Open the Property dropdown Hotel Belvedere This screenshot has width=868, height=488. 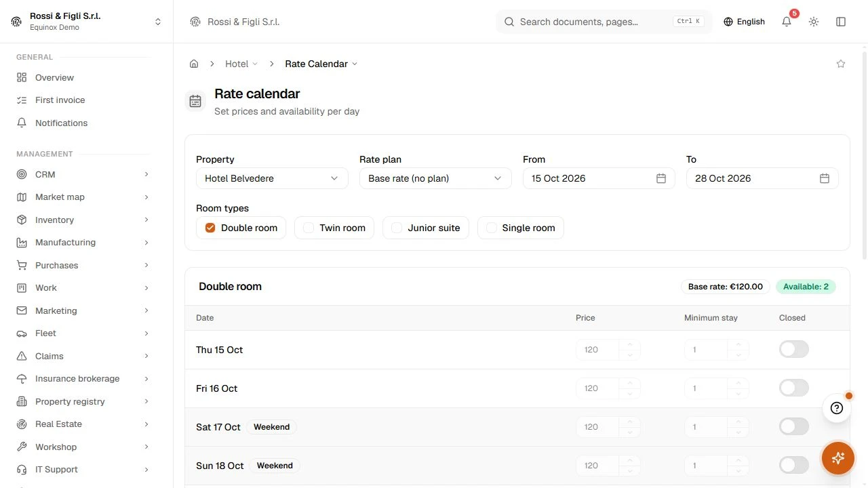[272, 178]
